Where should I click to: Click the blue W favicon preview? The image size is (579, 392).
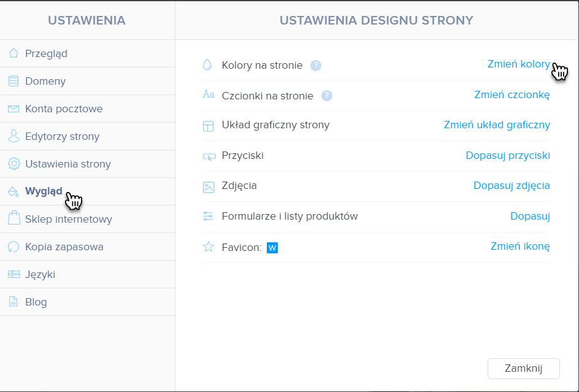coord(272,248)
